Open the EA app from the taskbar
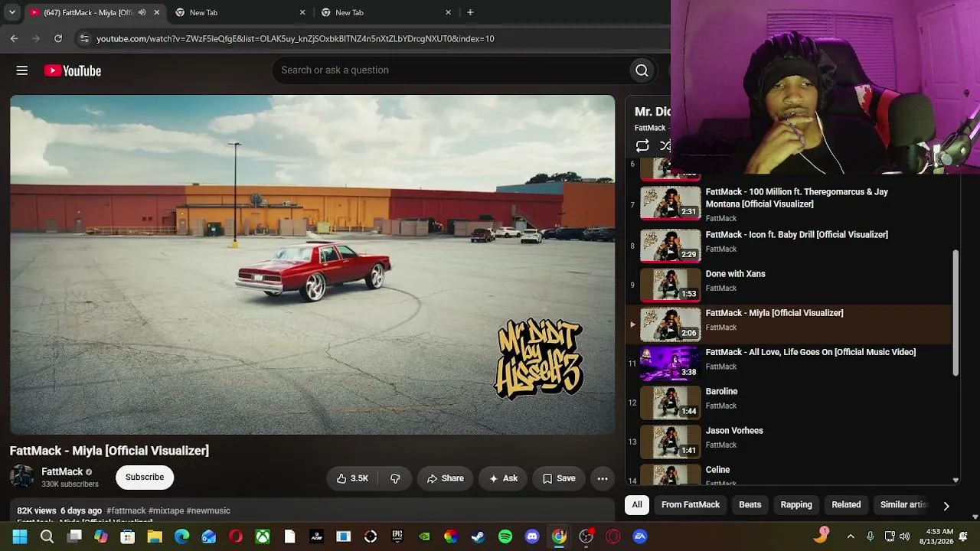The height and width of the screenshot is (551, 980). pyautogui.click(x=640, y=536)
